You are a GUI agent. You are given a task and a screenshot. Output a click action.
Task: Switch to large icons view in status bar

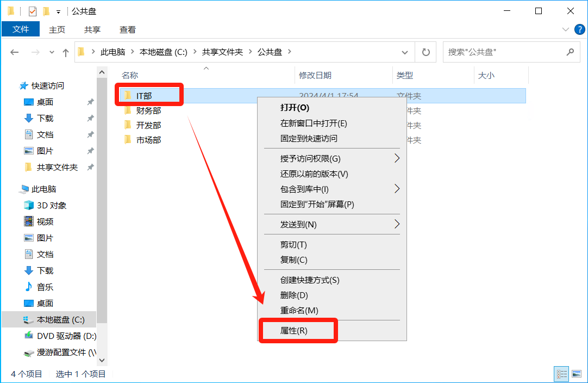pos(576,374)
